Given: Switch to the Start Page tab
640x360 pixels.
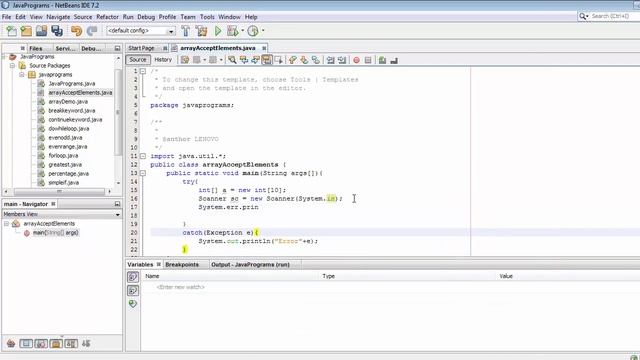Looking at the screenshot, I should [141, 48].
